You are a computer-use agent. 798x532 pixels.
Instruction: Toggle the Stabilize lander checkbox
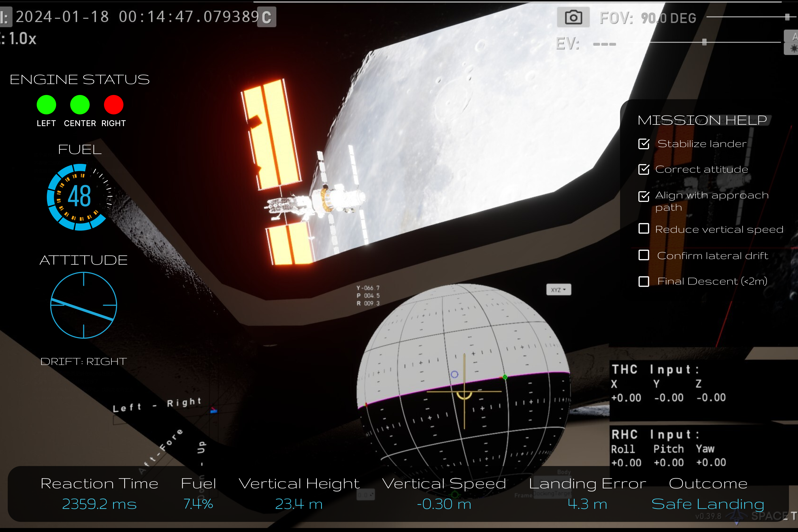(x=644, y=144)
